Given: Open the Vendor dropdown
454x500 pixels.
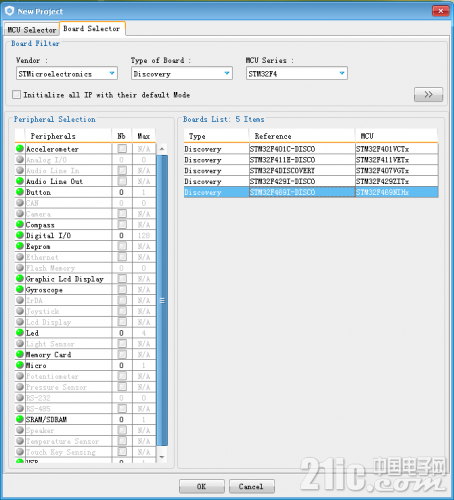Looking at the screenshot, I should 67,73.
